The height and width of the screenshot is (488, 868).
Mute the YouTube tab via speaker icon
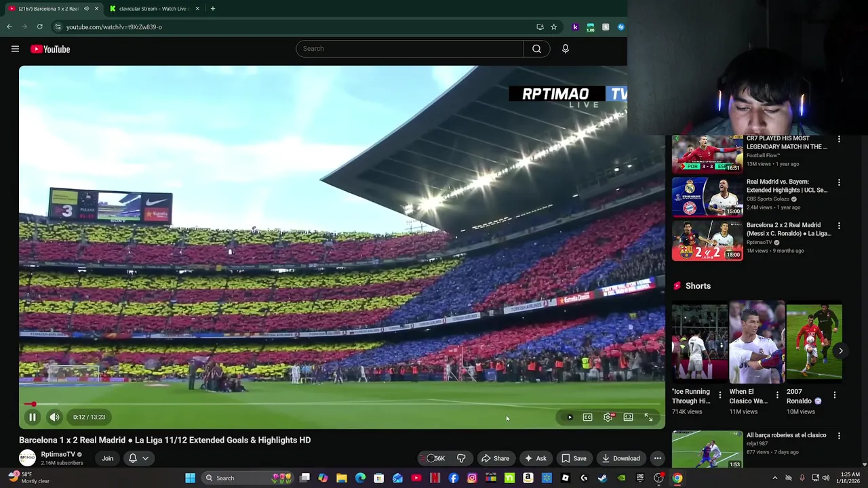click(x=86, y=9)
